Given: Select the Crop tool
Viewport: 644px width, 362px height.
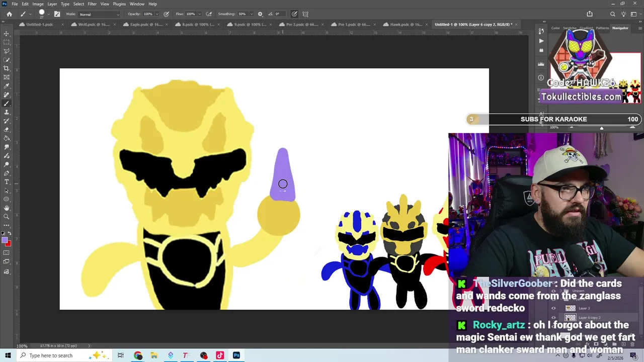Looking at the screenshot, I should [x=7, y=68].
